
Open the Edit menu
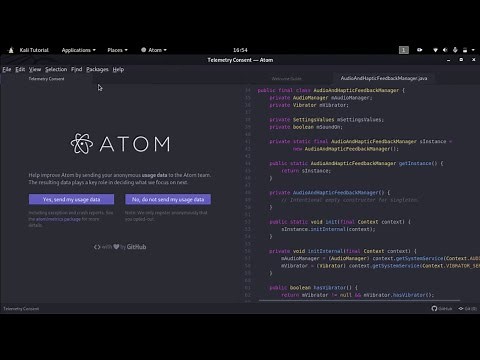pos(20,69)
